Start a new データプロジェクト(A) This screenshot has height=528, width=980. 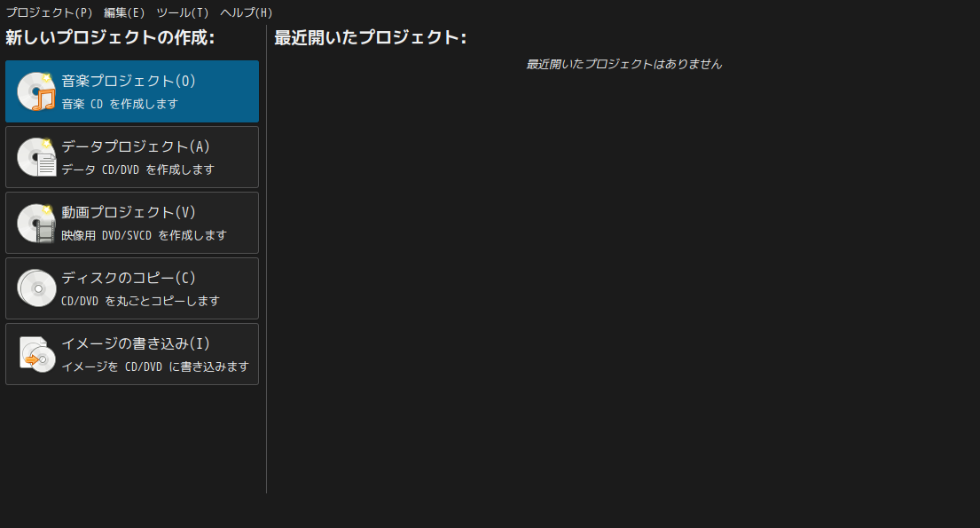click(x=132, y=157)
